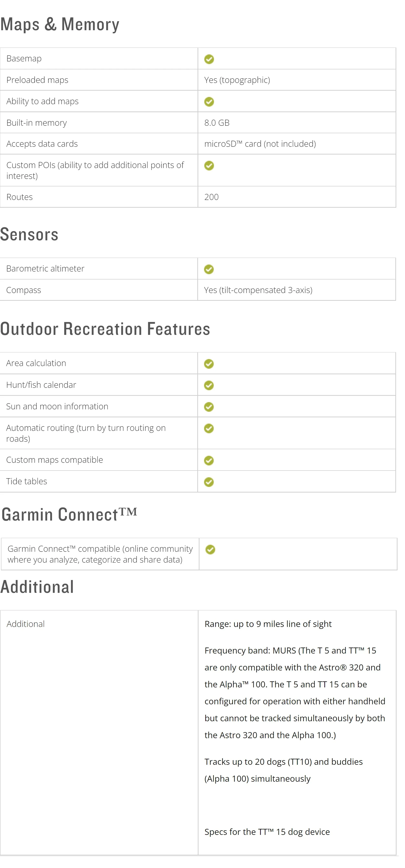Click Specs for the TT 15 dog device text
The height and width of the screenshot is (868, 405).
pyautogui.click(x=267, y=831)
